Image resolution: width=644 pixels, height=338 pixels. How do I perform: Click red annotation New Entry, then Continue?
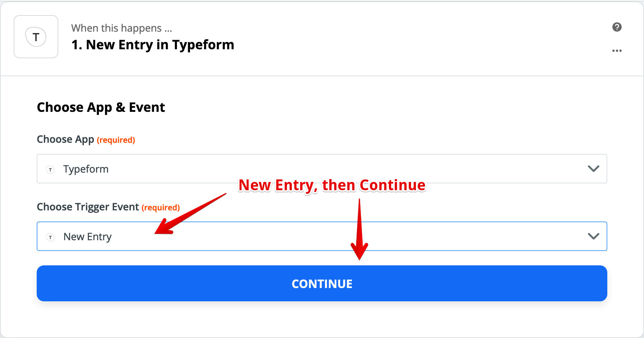click(x=332, y=185)
